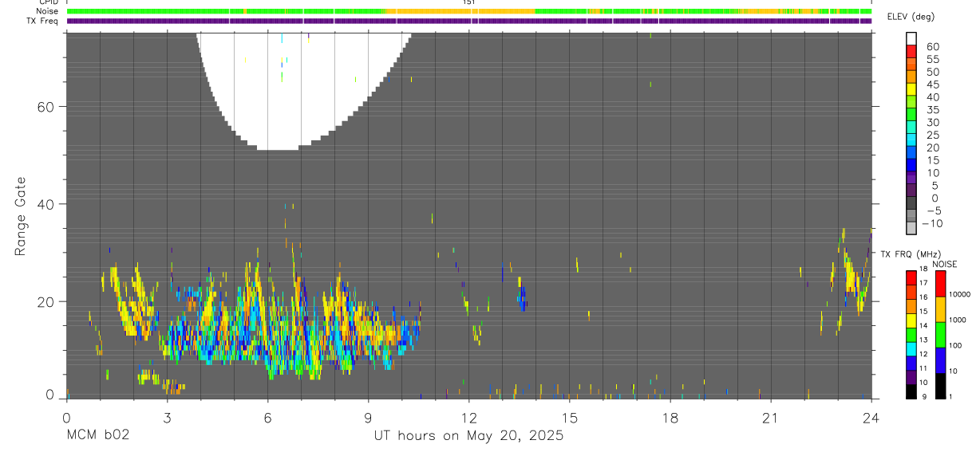Click the 10000 label in NOISE legend
Image resolution: width=980 pixels, height=452 pixels.
[960, 295]
